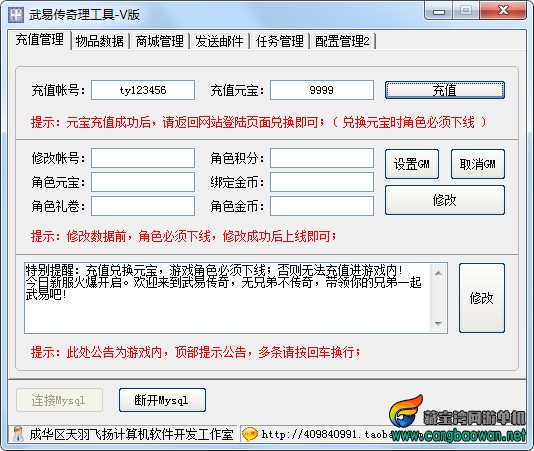This screenshot has height=451, width=534.
Task: Click announcement scrollbar up arrow
Action: [x=438, y=273]
